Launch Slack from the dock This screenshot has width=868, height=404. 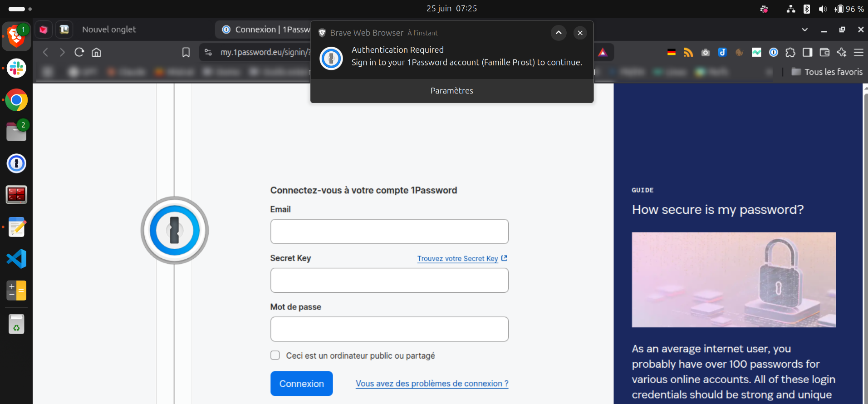pos(16,68)
